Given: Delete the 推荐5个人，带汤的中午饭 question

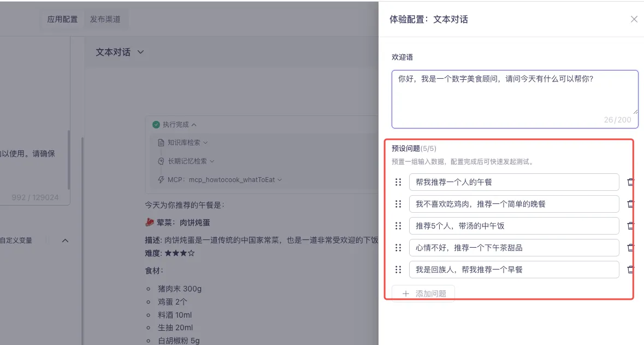Looking at the screenshot, I should pos(630,226).
